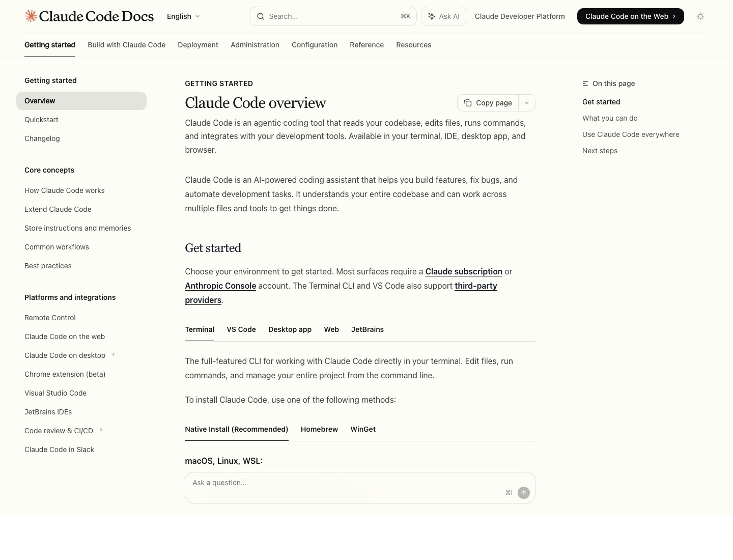The height and width of the screenshot is (560, 733).
Task: Click the Claude Code Docs starburst logo
Action: point(31,16)
